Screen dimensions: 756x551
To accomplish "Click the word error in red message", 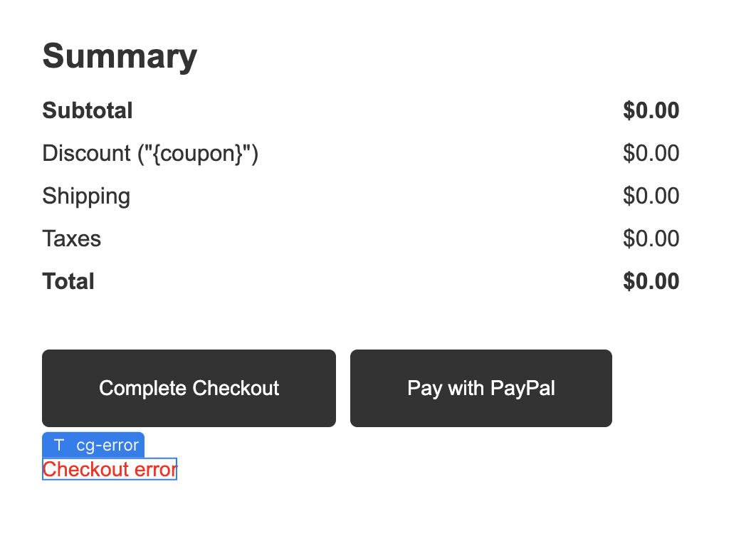I will 156,470.
